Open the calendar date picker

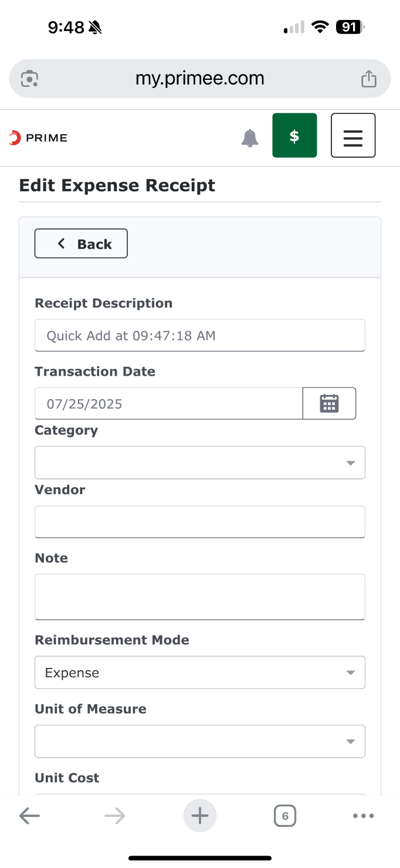329,403
